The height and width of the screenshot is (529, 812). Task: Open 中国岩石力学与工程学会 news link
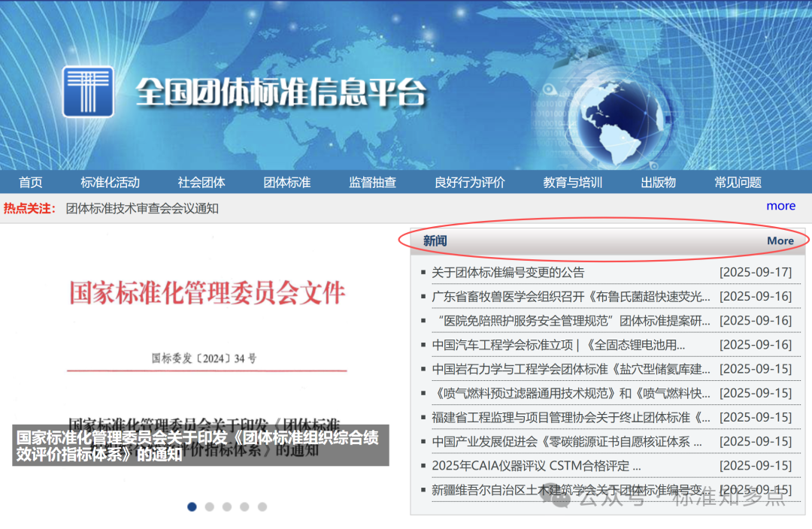coord(571,369)
